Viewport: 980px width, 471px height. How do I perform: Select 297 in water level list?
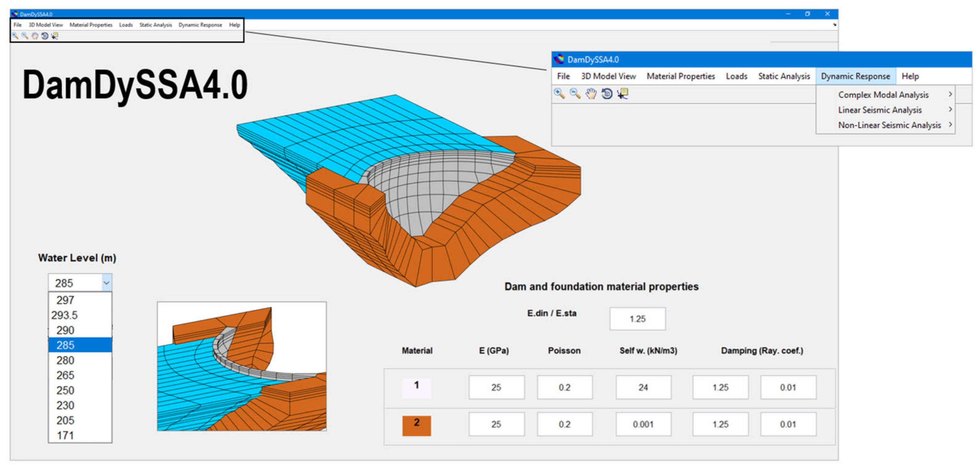(65, 300)
